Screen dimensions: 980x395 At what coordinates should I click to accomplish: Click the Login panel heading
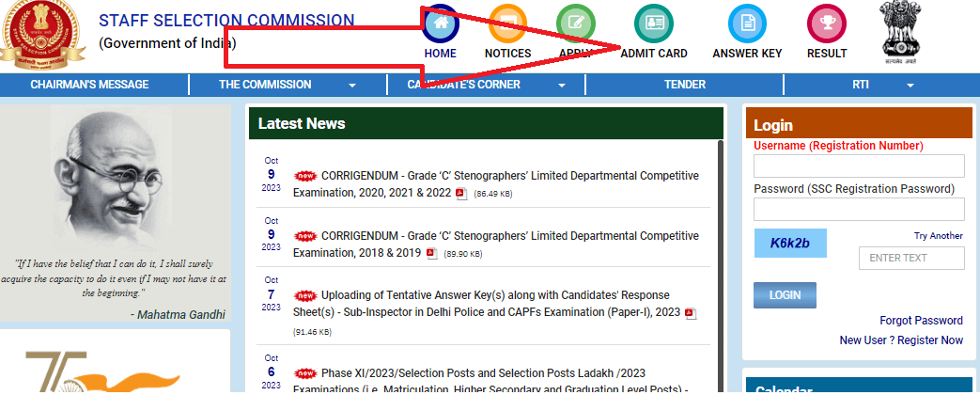[773, 125]
